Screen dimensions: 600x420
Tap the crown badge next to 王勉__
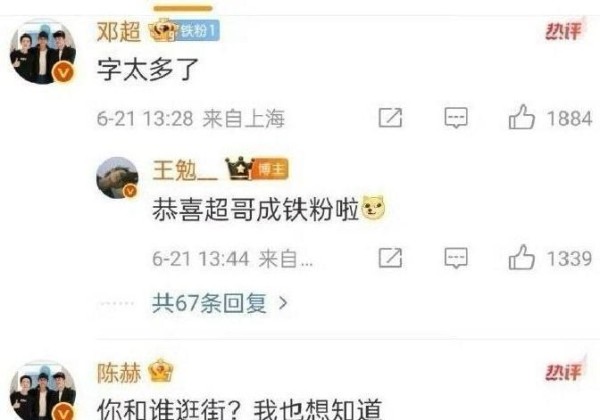(240, 169)
